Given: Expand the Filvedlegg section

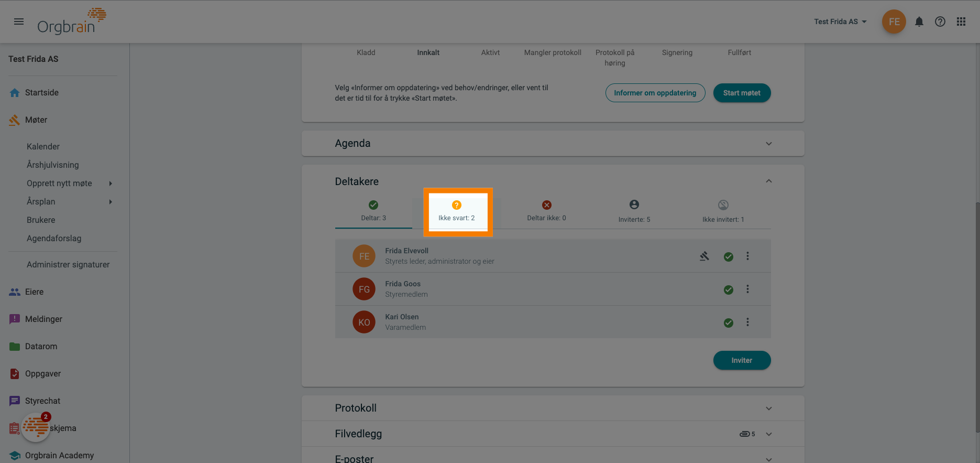Looking at the screenshot, I should tap(769, 434).
